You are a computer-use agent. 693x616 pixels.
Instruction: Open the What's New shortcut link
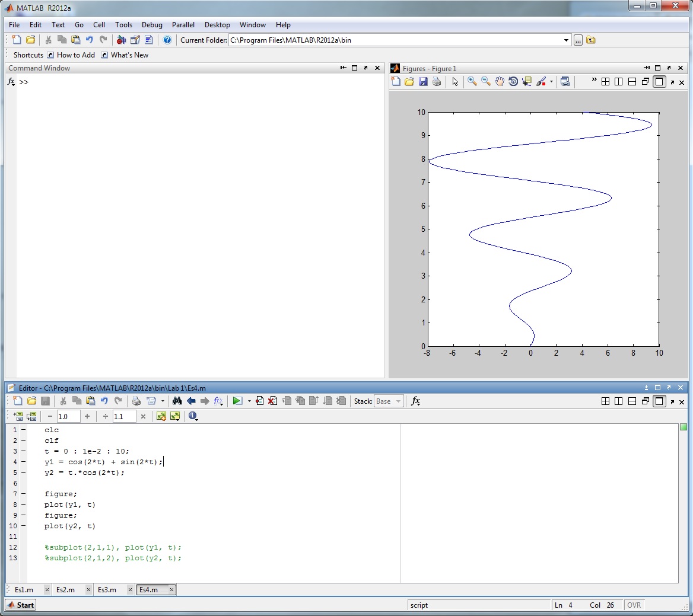pyautogui.click(x=129, y=55)
